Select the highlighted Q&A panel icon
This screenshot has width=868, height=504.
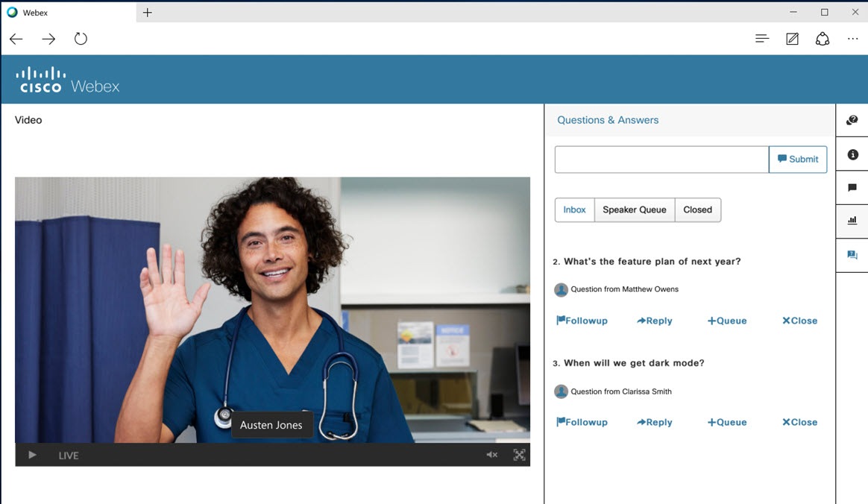[x=852, y=254]
